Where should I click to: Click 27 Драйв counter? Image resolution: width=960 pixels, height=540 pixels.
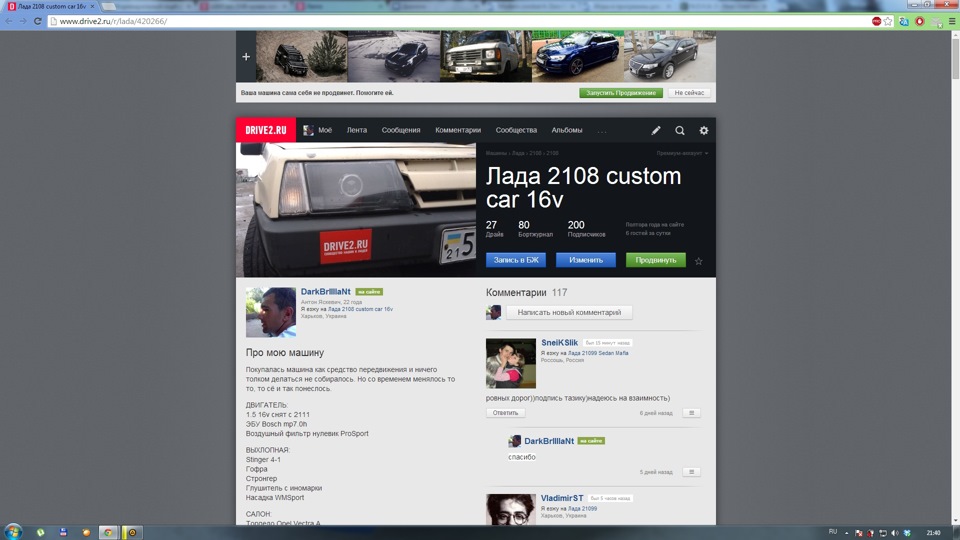[x=495, y=229]
